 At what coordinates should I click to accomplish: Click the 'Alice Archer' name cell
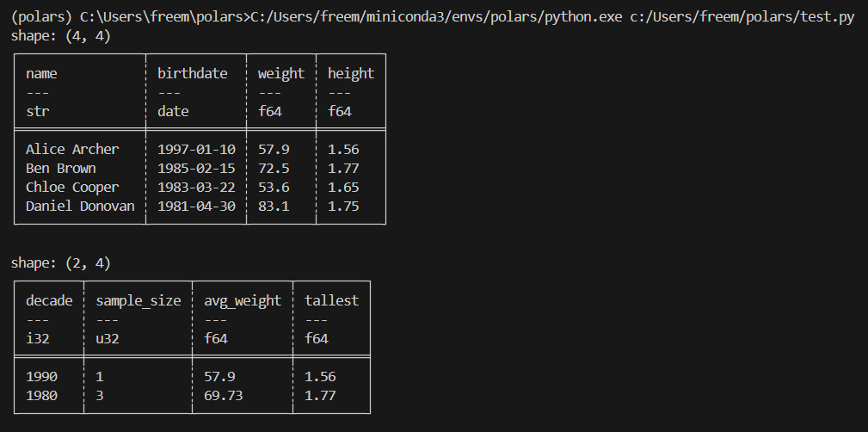pyautogui.click(x=72, y=150)
